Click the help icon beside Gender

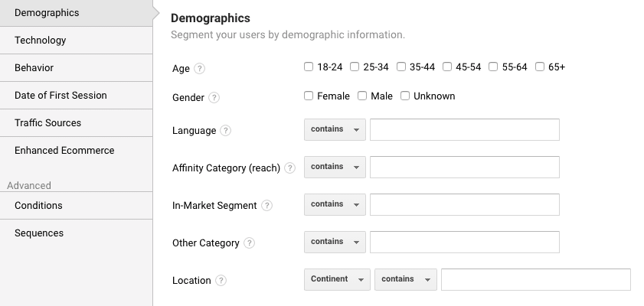point(214,97)
